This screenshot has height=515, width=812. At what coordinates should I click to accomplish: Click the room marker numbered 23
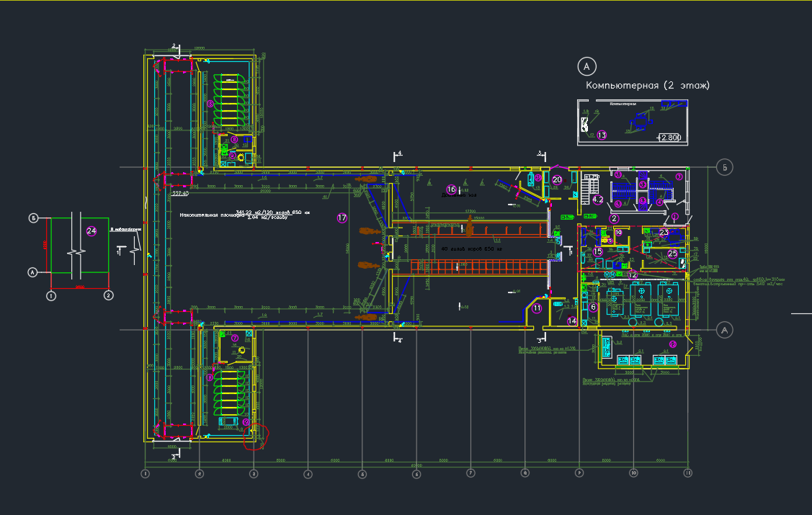click(x=664, y=232)
